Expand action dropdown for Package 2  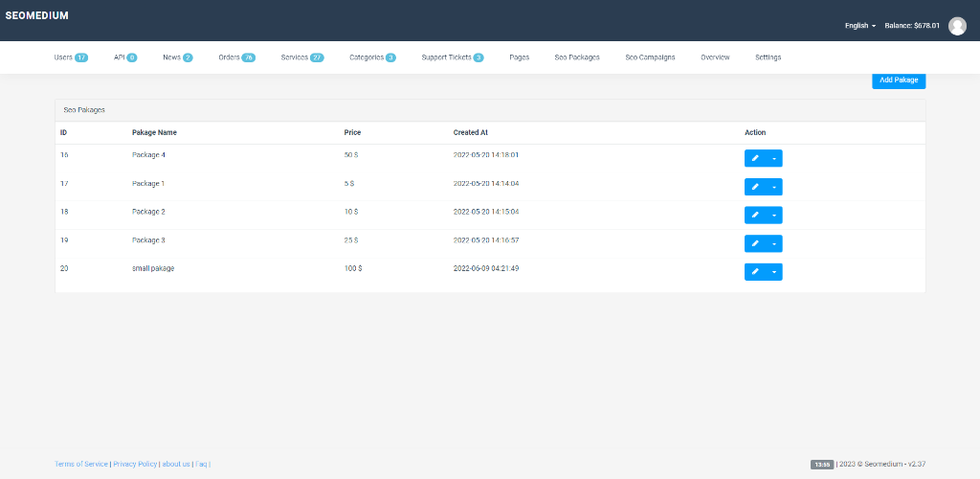774,216
